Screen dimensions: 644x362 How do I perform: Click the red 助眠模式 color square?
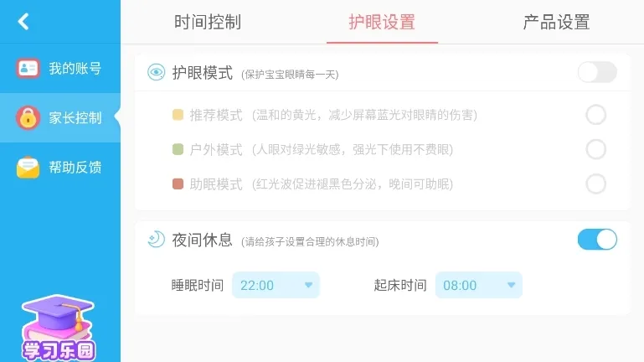coord(178,184)
